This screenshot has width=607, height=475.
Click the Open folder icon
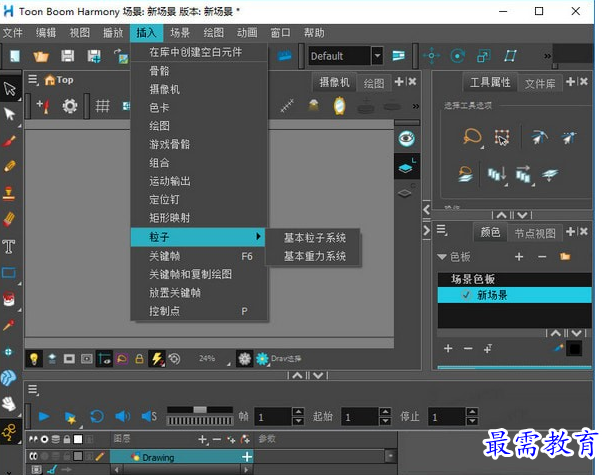coord(41,57)
